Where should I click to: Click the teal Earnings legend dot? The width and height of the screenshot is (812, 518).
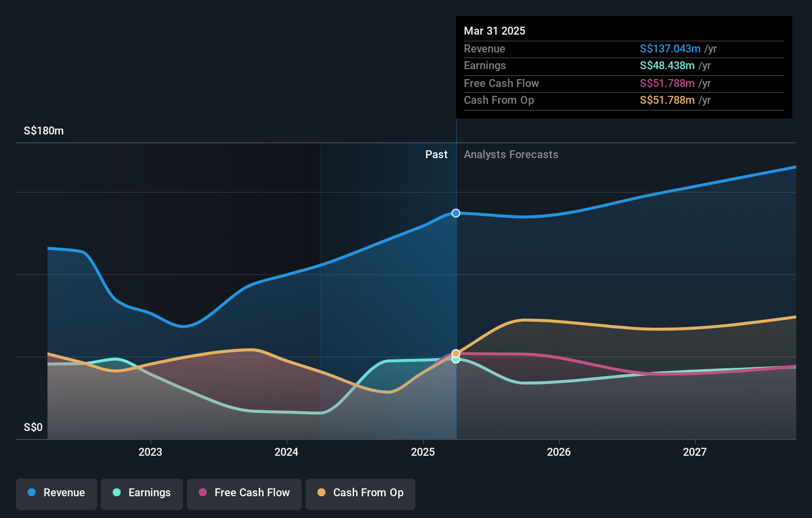pos(115,493)
